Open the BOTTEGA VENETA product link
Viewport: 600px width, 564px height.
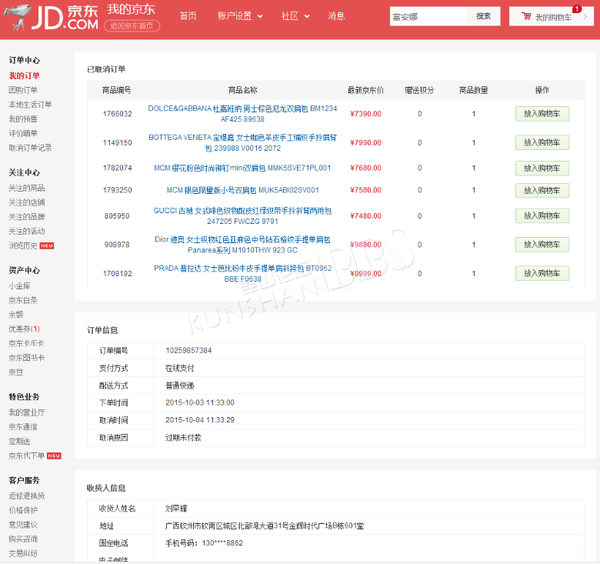[242, 142]
